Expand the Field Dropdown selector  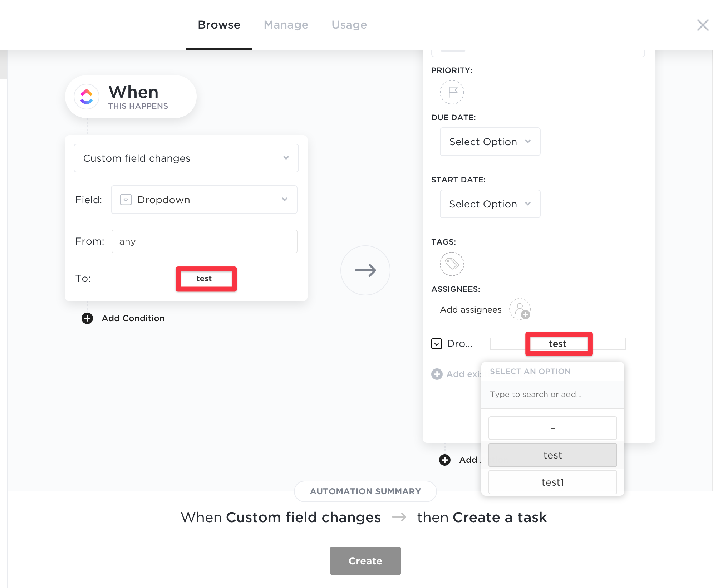point(204,200)
